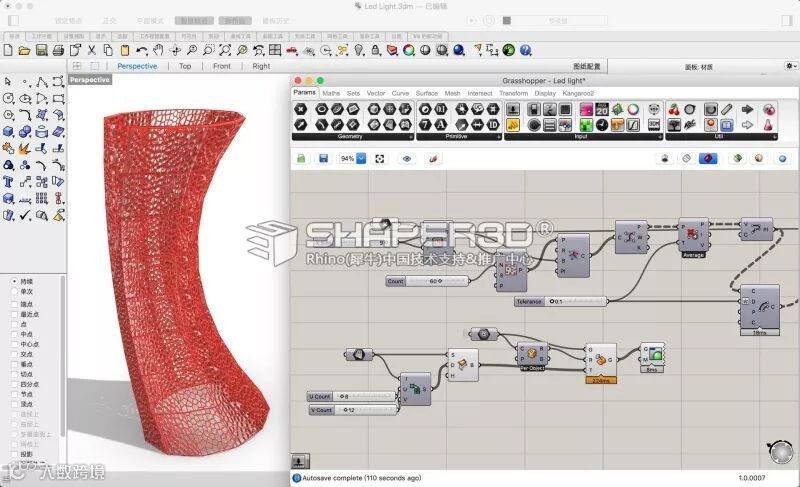Click the light bulb icon
Viewport: 800px width, 487px height.
click(359, 50)
